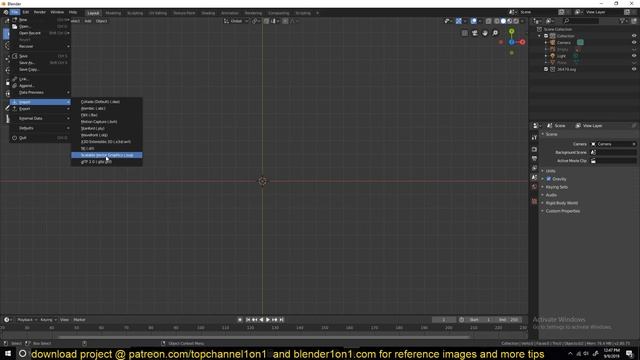Toggle X-ray mode in viewport header
Screen dimensions: 640x360
coord(489,21)
